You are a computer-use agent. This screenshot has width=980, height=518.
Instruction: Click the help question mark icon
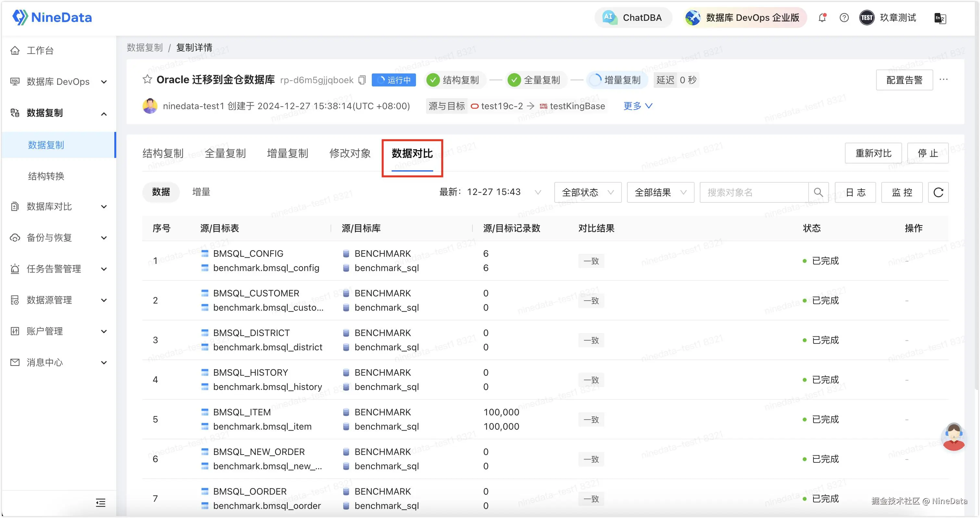(x=844, y=18)
